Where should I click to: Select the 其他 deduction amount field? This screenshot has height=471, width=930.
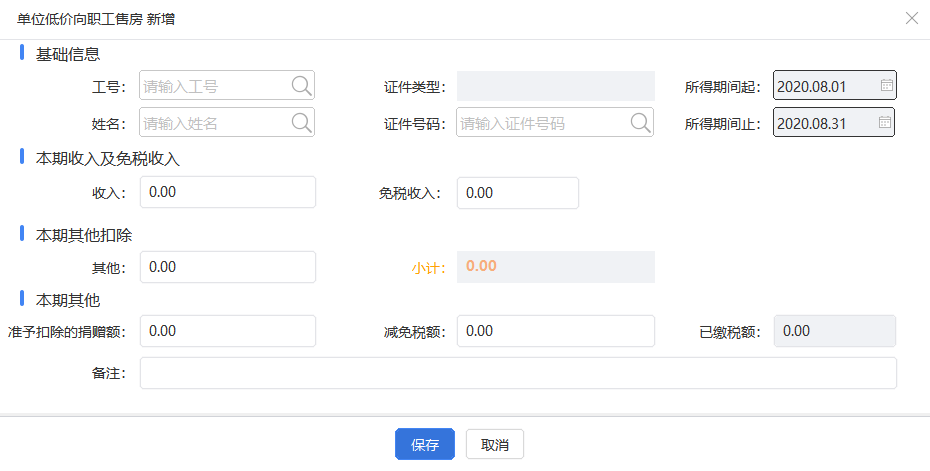point(228,267)
